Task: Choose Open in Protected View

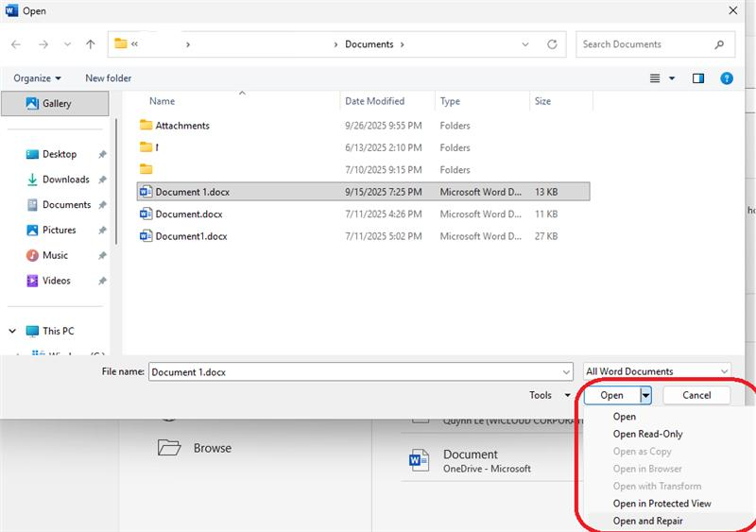Action: (662, 503)
